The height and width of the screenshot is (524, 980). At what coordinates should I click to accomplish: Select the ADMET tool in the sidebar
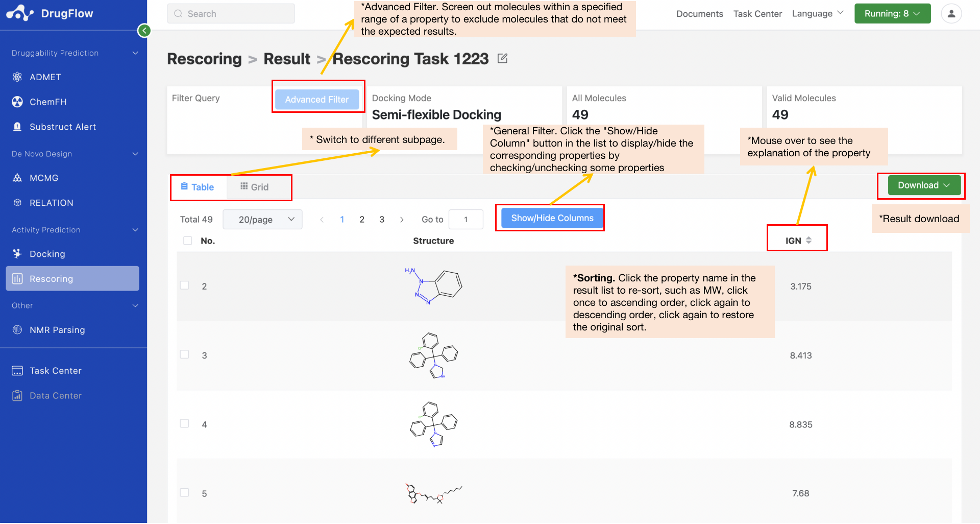click(x=45, y=77)
